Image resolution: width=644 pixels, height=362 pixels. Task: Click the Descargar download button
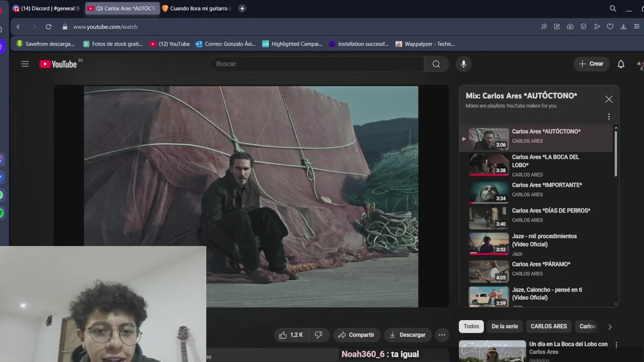[408, 335]
